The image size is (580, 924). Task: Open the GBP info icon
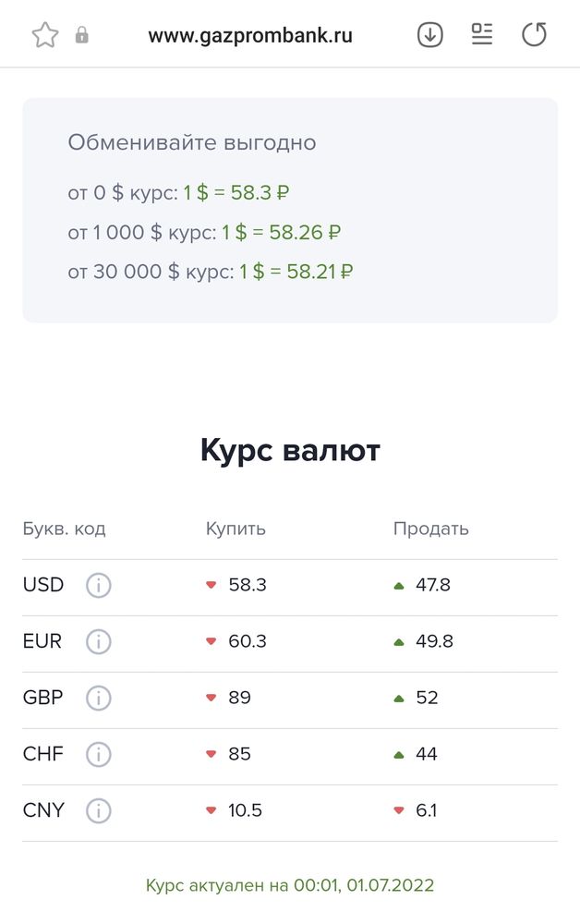pos(98,699)
